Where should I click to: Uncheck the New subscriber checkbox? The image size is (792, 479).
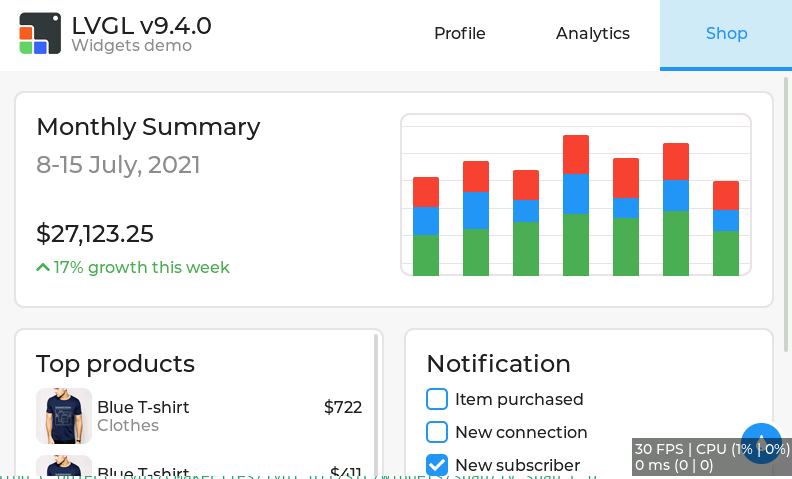[437, 465]
